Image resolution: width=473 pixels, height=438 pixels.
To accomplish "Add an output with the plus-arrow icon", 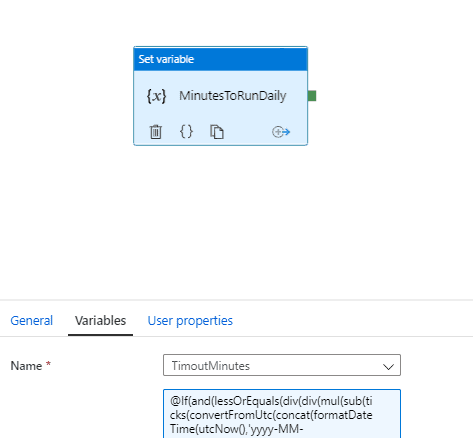I will click(x=281, y=132).
